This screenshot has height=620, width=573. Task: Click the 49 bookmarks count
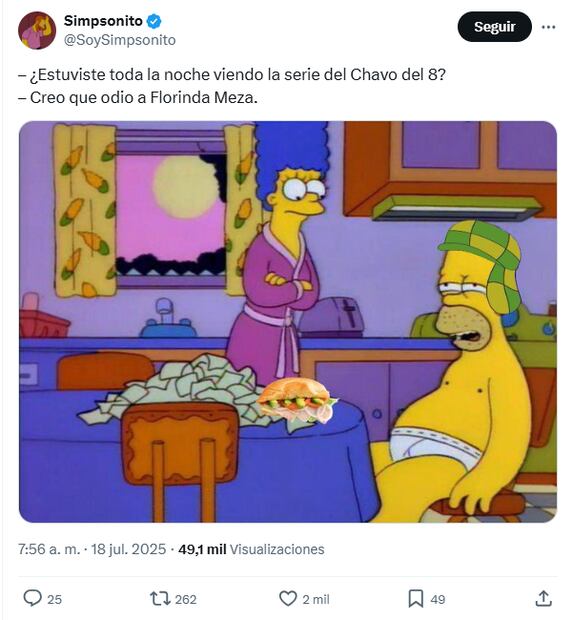437,599
